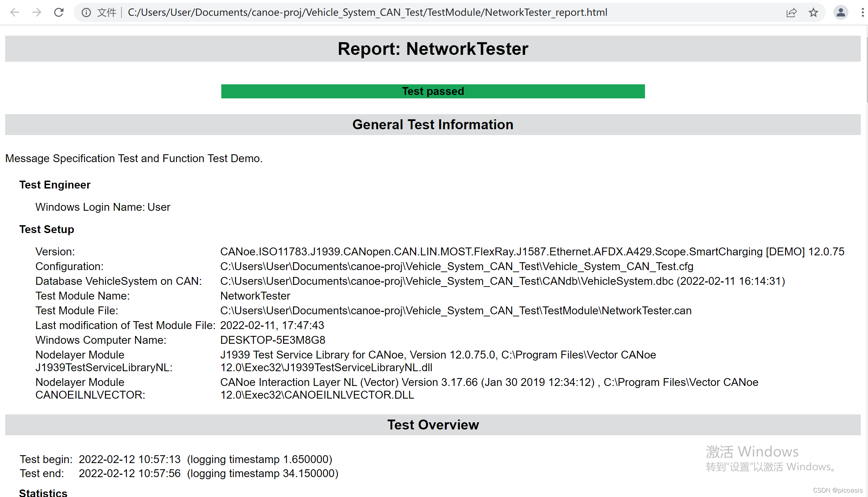Click the Statistics heading at the bottom
The image size is (868, 497).
point(43,493)
